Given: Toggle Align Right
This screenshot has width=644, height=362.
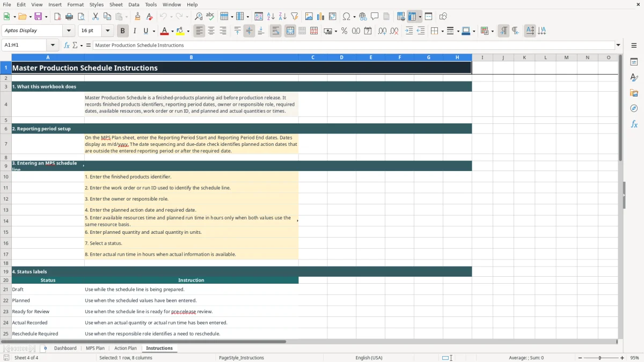Looking at the screenshot, I should pos(223,31).
